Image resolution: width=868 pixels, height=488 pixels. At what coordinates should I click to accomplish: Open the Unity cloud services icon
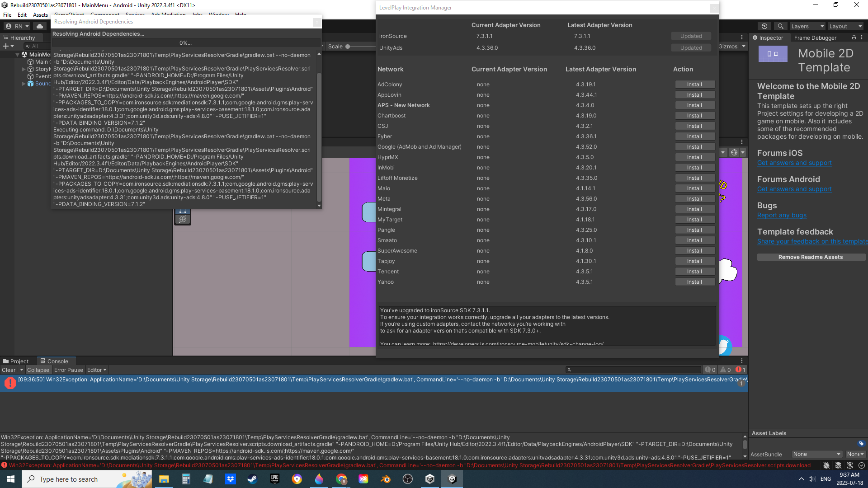(x=40, y=26)
